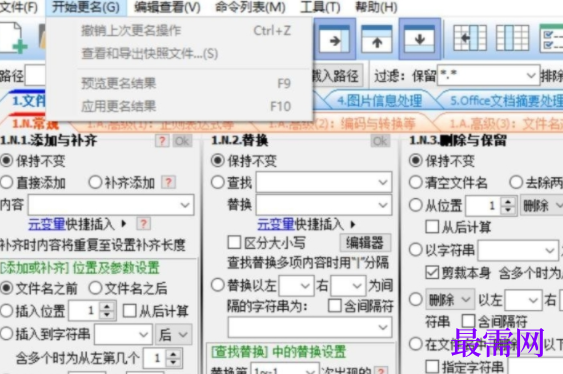Select the 插入位置 radio option
This screenshot has height=374, width=563.
pyautogui.click(x=6, y=311)
